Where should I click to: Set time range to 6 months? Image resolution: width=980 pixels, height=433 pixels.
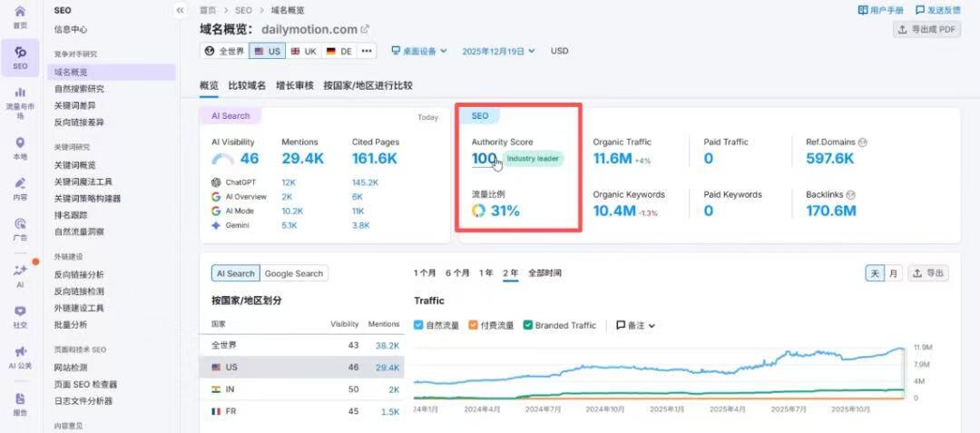tap(457, 273)
